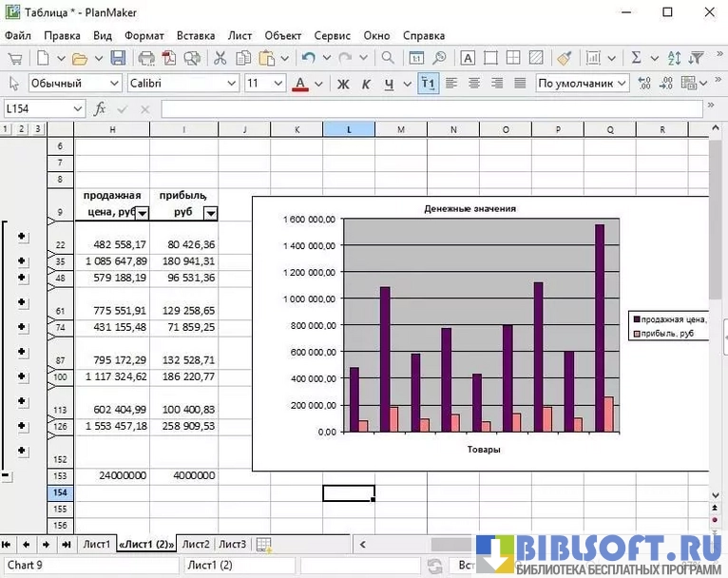
Task: Click the AutoSum sigma icon
Action: click(x=637, y=58)
